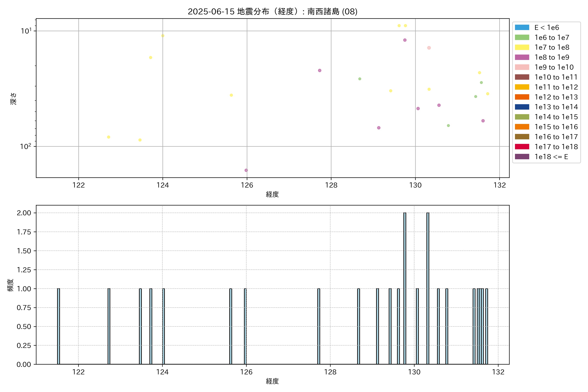Click the purple '1e8 to 1e9' legend swatch
This screenshot has width=588, height=392.
point(522,57)
